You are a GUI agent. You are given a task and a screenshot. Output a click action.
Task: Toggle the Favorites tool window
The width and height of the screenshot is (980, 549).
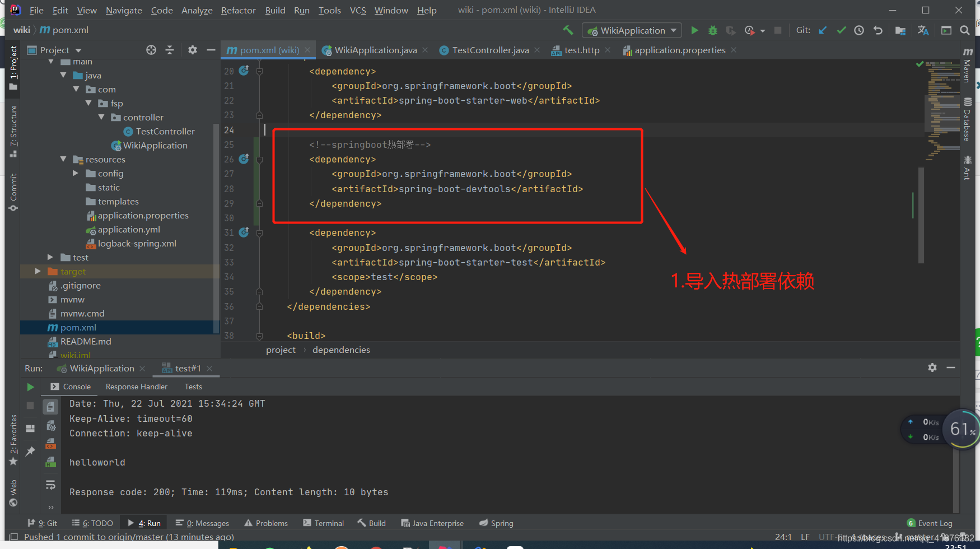[13, 440]
